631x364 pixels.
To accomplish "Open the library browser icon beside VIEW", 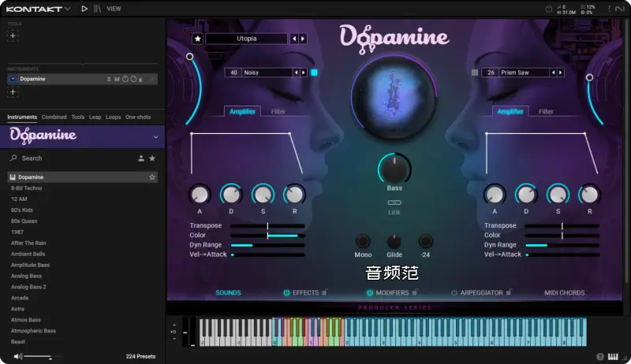I will tap(96, 9).
